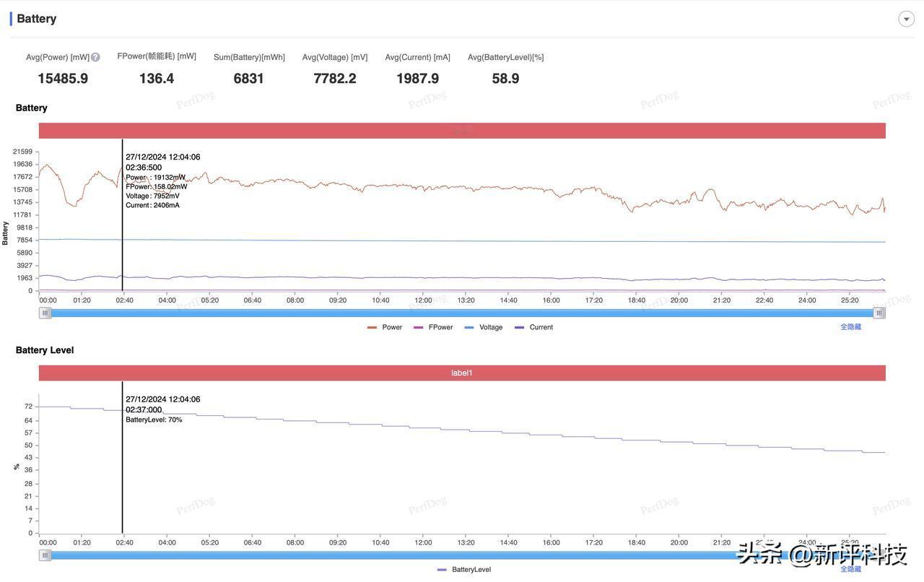This screenshot has width=924, height=582.
Task: Grab the left handle of the Battery Level range slider
Action: (x=45, y=555)
